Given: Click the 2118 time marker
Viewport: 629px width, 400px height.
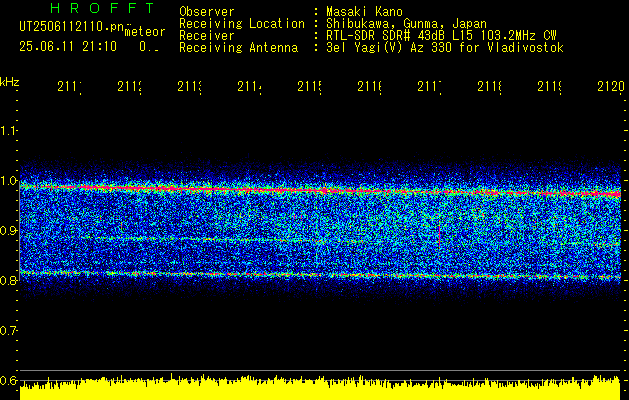Looking at the screenshot, I should pos(490,86).
